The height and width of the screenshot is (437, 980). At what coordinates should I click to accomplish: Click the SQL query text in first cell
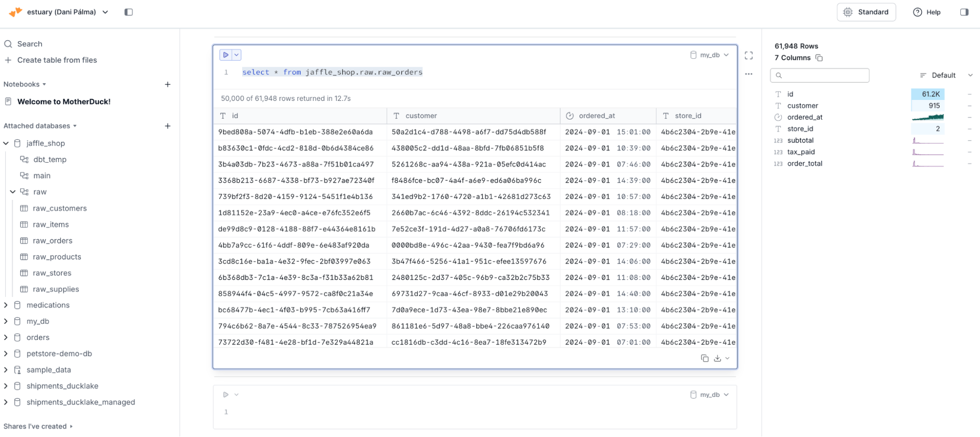pos(332,72)
